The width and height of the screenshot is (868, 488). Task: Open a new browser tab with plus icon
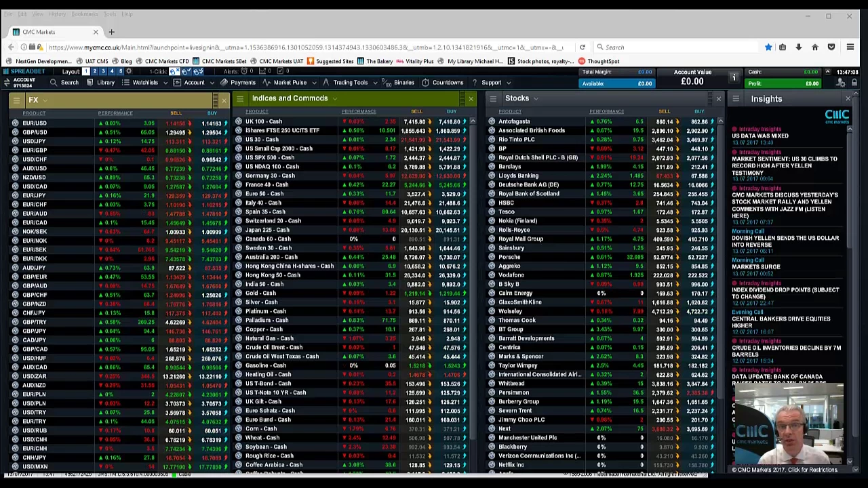[111, 32]
